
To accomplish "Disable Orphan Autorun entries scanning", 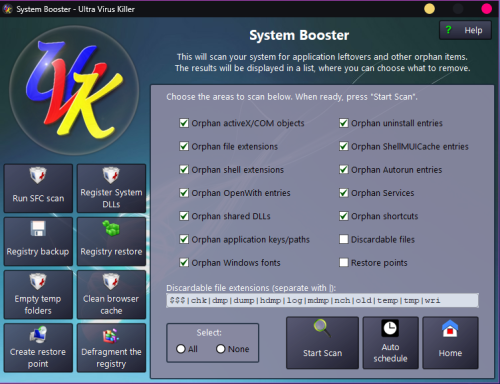I will 344,170.
